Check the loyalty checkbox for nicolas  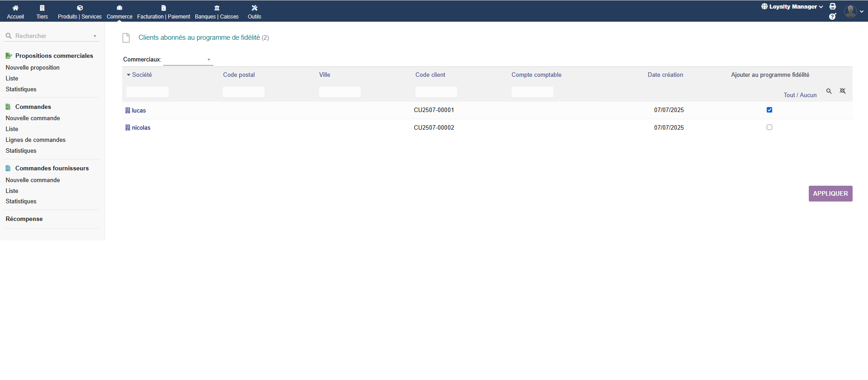point(769,127)
